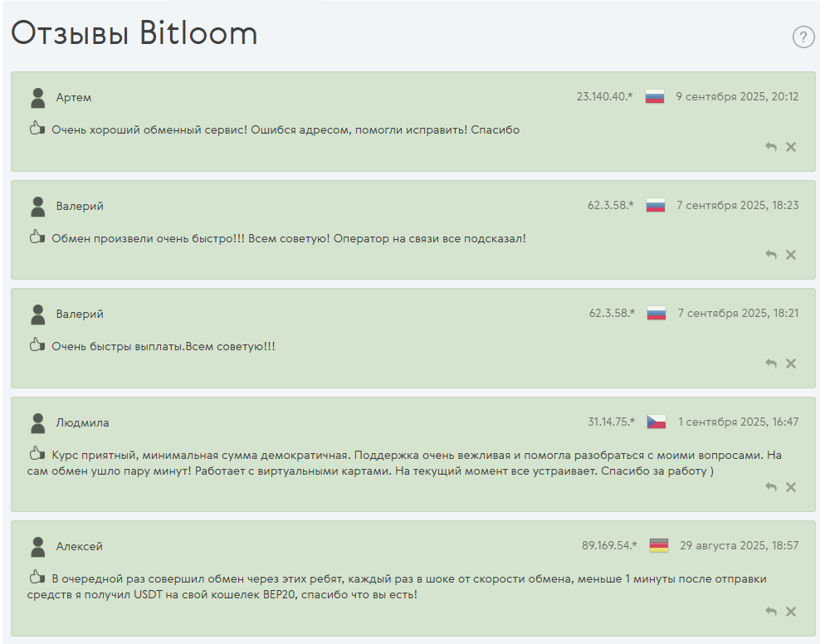This screenshot has height=644, width=820.
Task: Click the IP address 89.169.54.* link
Action: coord(609,546)
